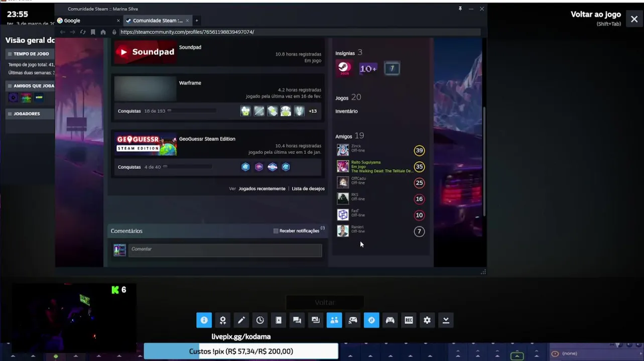The image size is (644, 361).
Task: Click the +13 more Warframe achievements
Action: [313, 111]
